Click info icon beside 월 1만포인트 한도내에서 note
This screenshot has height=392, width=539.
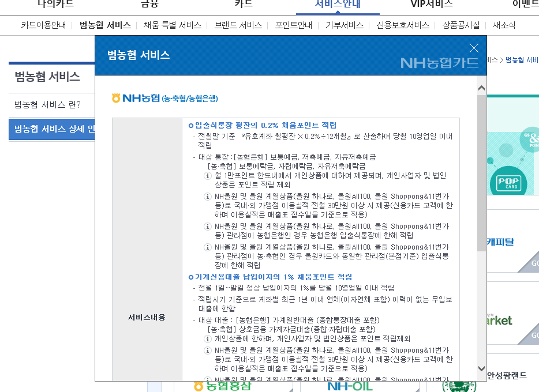point(208,176)
